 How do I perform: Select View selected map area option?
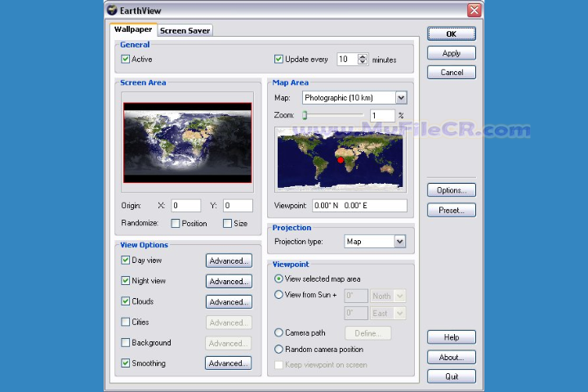278,278
